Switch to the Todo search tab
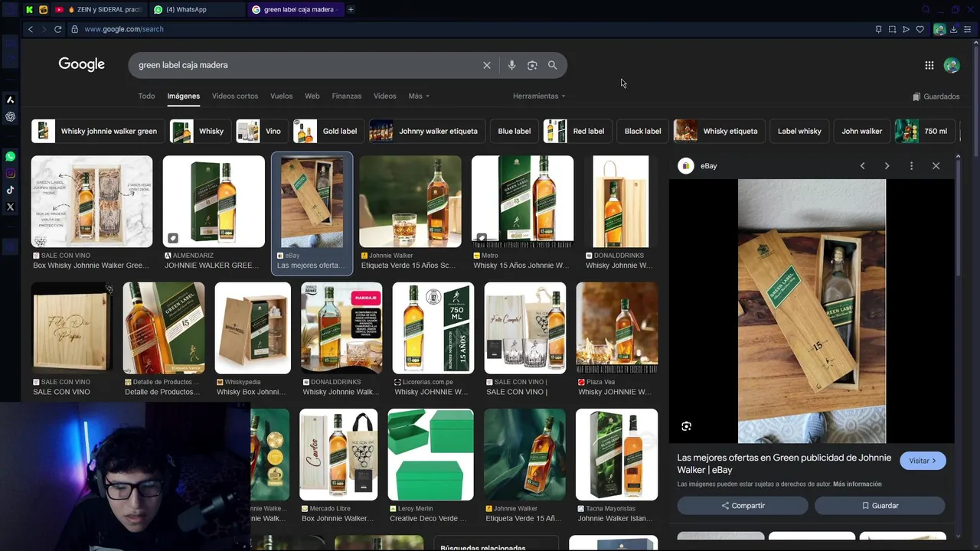980x551 pixels. coord(146,96)
